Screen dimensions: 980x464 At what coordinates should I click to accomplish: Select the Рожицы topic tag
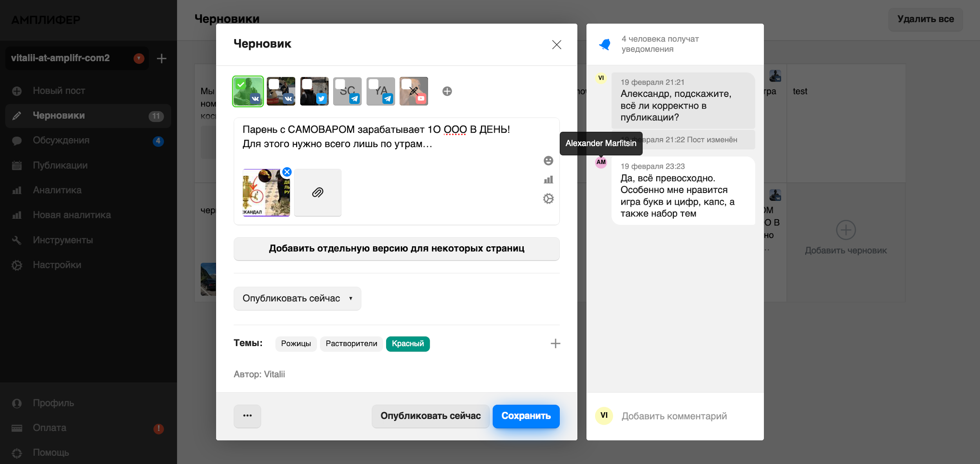pyautogui.click(x=296, y=344)
